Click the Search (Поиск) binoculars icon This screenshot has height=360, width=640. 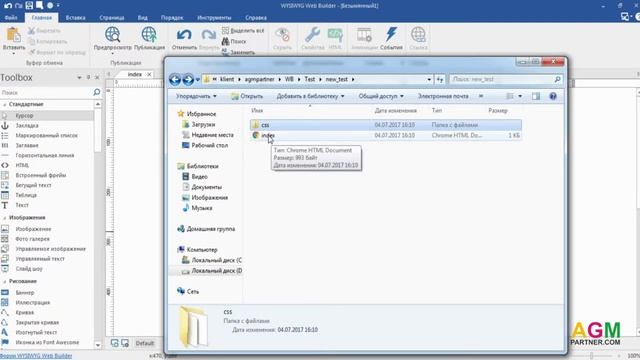point(225,41)
